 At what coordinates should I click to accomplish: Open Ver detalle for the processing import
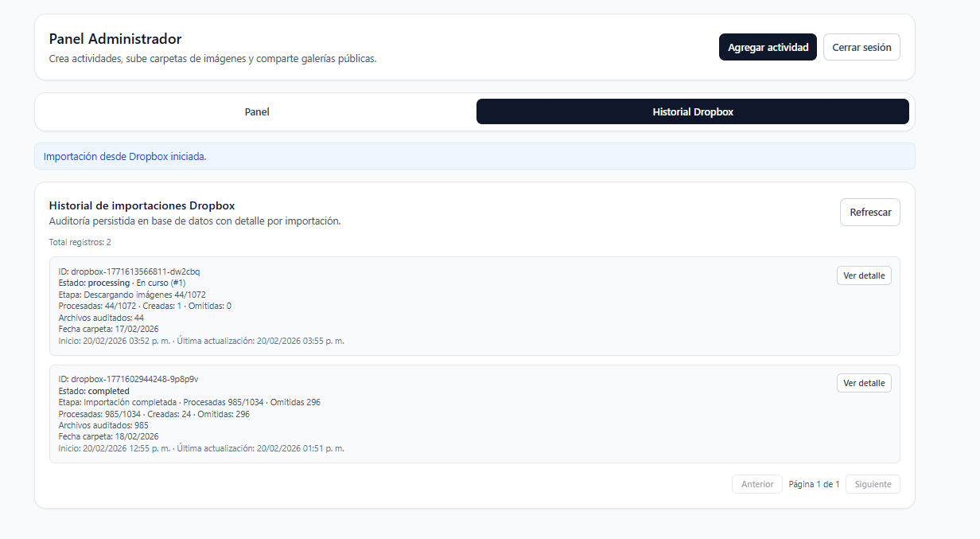pyautogui.click(x=864, y=275)
